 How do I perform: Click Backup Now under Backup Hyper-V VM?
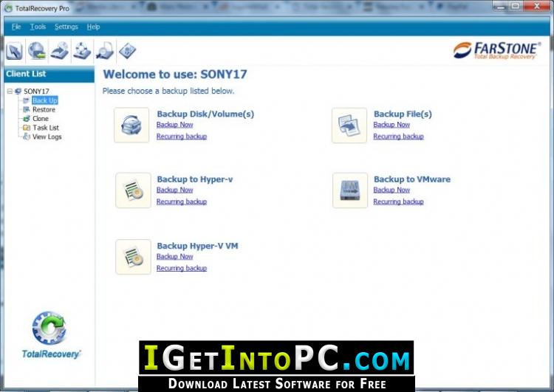175,257
